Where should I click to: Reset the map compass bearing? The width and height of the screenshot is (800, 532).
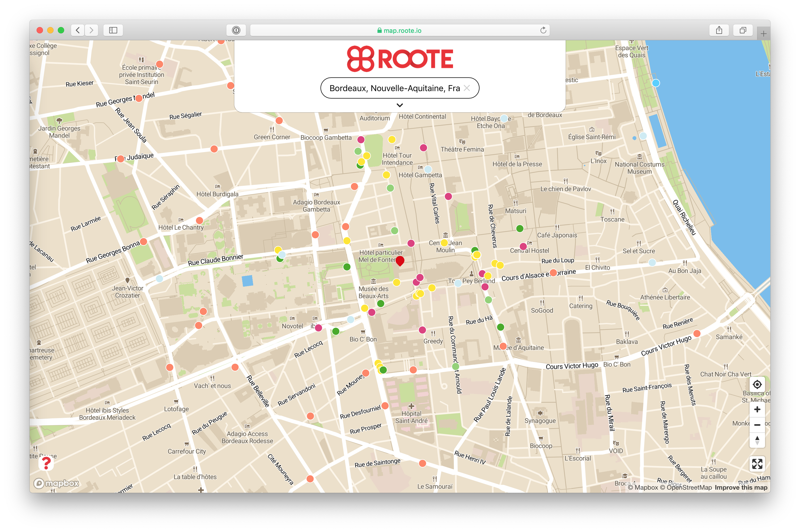[x=757, y=440]
